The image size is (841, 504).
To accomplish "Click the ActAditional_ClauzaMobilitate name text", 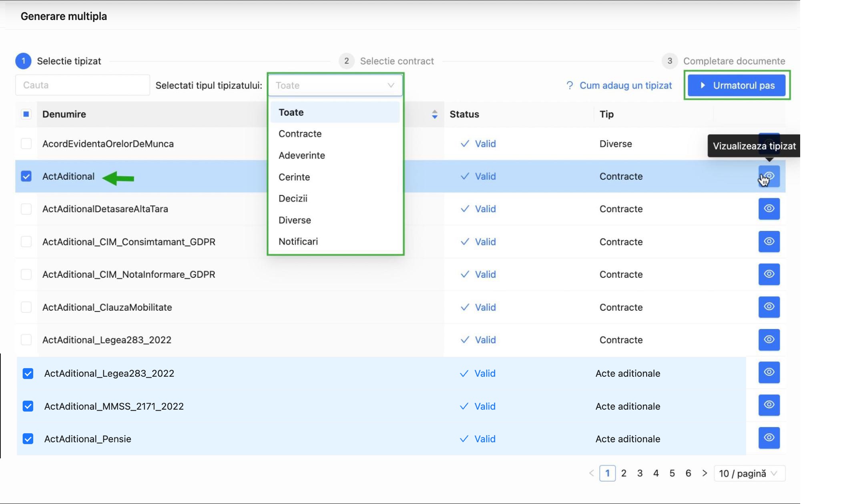I will click(x=107, y=307).
